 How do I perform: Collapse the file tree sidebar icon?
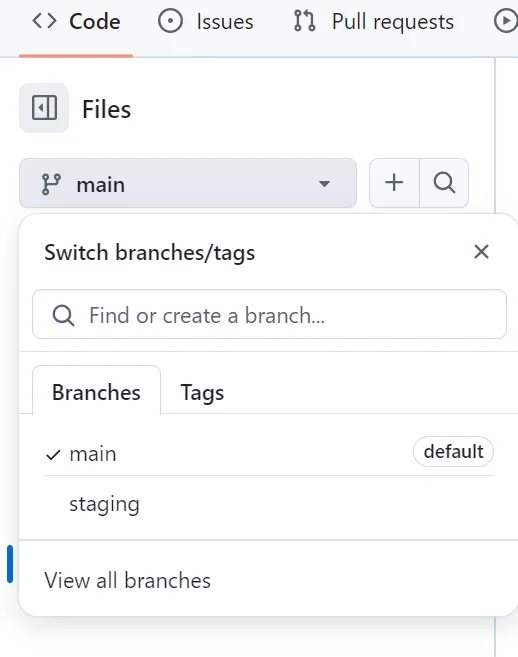pyautogui.click(x=44, y=108)
